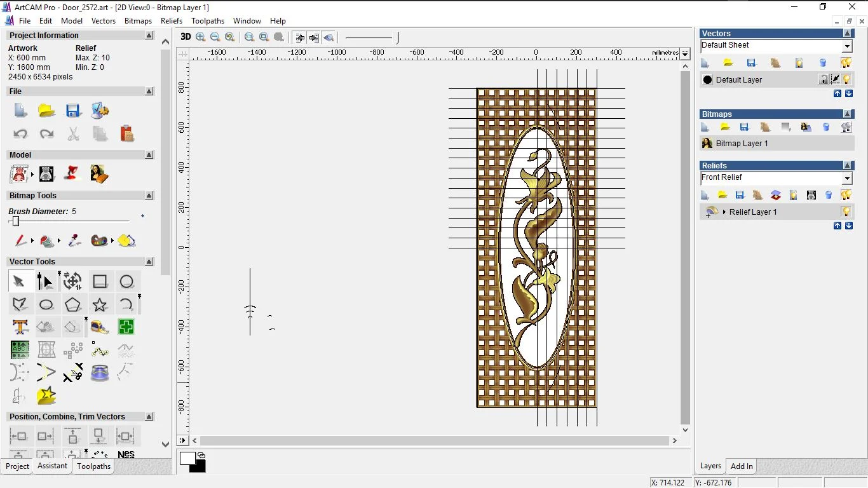Viewport: 868px width, 488px height.
Task: Click the Create Ellipse vector tool
Action: 46,304
